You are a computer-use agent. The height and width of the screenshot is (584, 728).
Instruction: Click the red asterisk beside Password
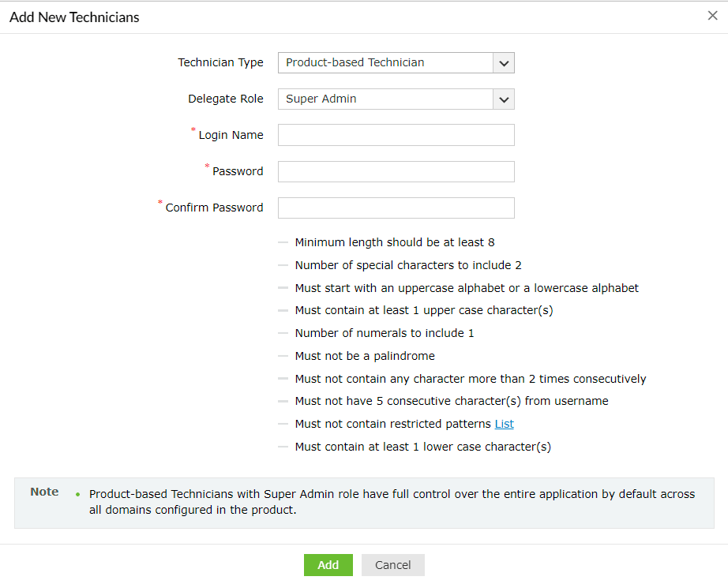tap(206, 166)
